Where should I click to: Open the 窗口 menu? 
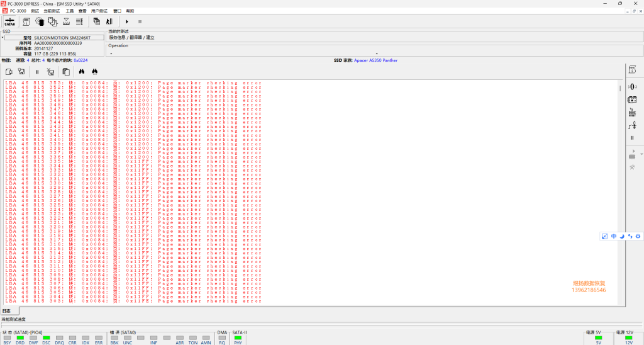pyautogui.click(x=117, y=11)
